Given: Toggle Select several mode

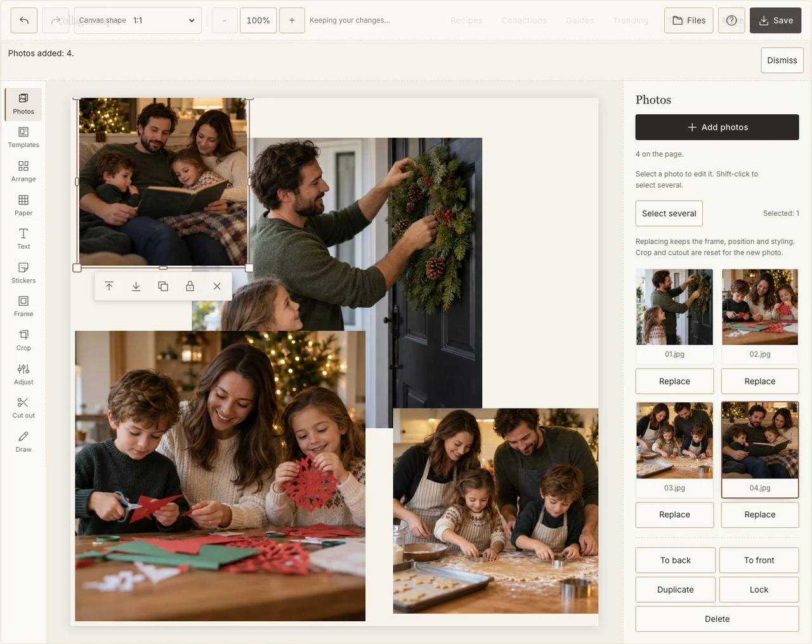Looking at the screenshot, I should tap(669, 213).
